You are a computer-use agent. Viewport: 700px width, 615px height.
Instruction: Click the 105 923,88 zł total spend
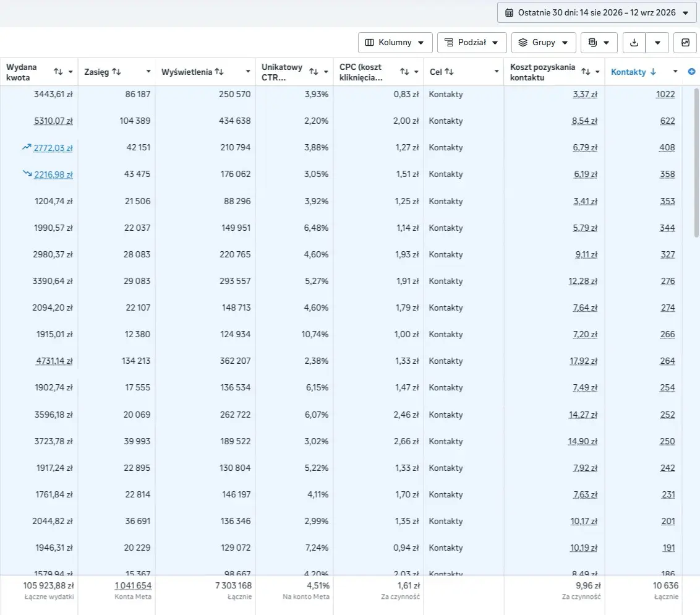point(48,585)
